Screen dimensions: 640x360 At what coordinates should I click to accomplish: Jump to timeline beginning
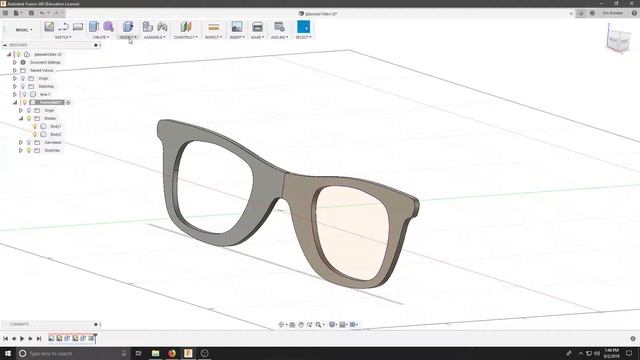[x=6, y=338]
